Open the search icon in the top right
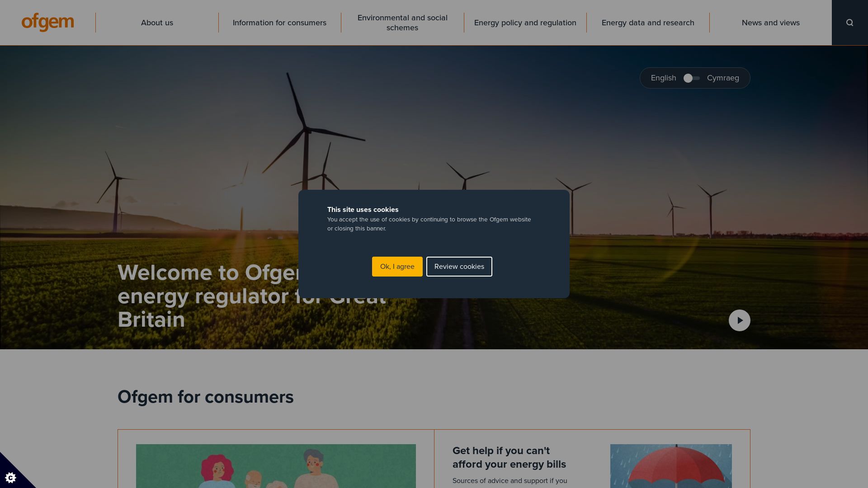 tap(849, 23)
